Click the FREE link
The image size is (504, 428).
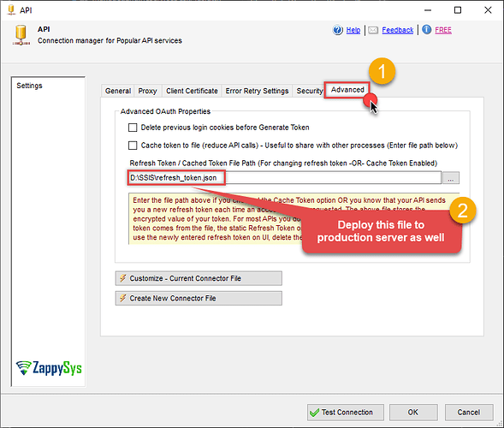pyautogui.click(x=443, y=30)
